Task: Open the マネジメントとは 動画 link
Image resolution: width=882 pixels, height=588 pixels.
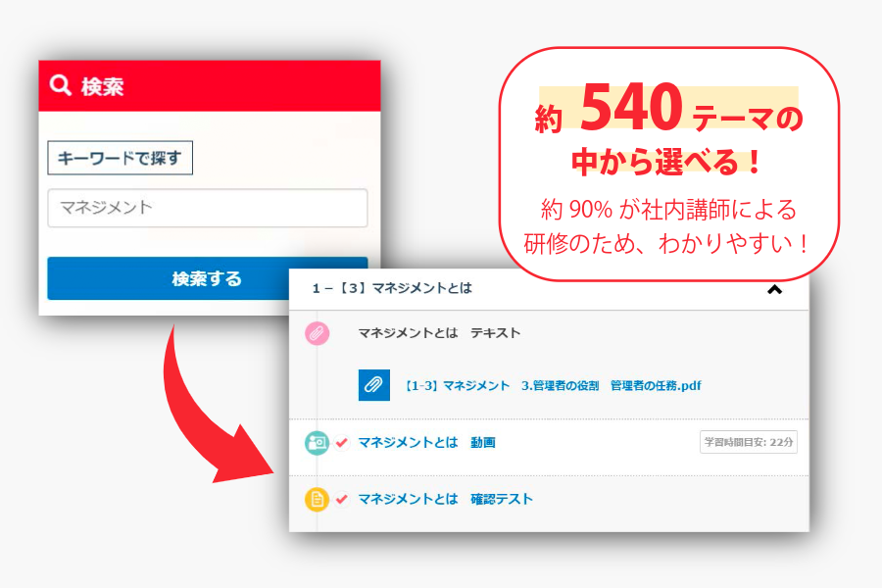Action: [426, 443]
